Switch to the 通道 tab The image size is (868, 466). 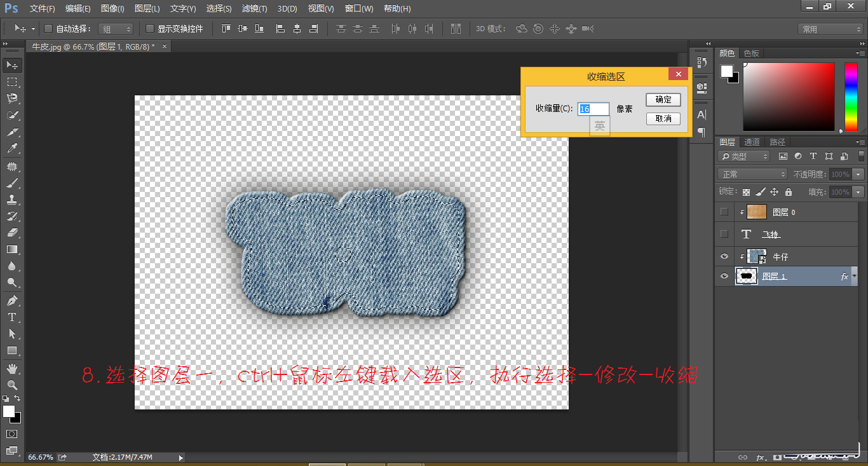(x=752, y=142)
